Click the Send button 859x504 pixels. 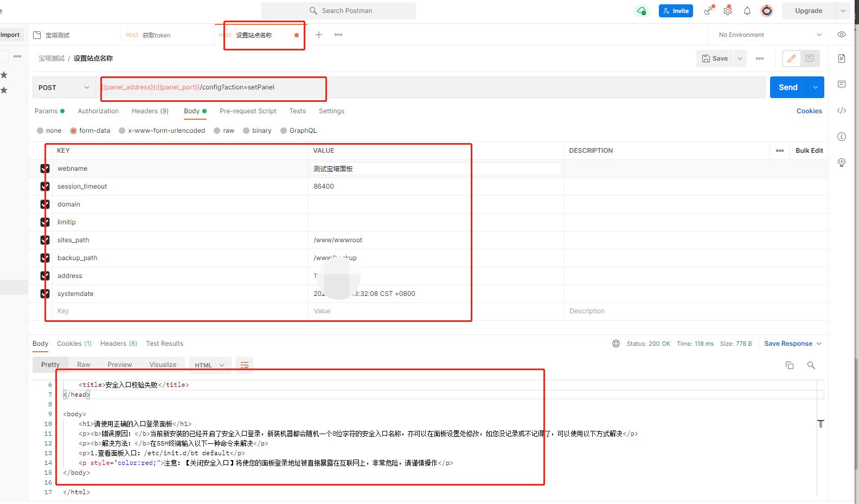pyautogui.click(x=789, y=87)
